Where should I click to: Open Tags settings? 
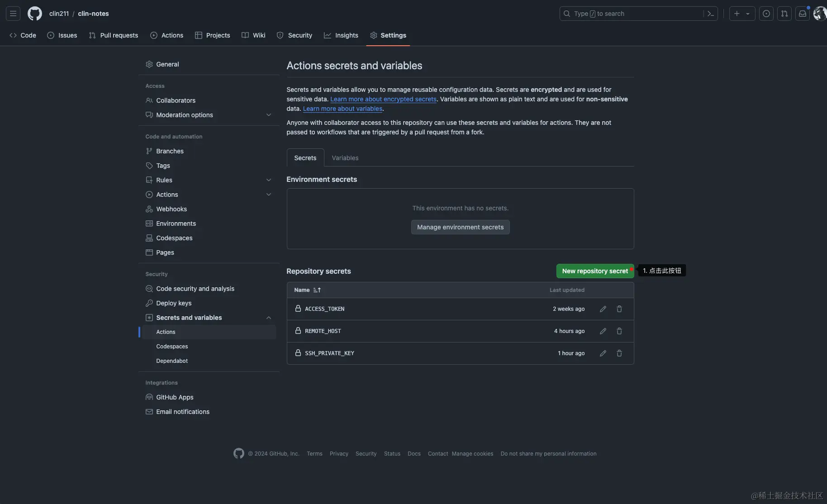click(209, 166)
